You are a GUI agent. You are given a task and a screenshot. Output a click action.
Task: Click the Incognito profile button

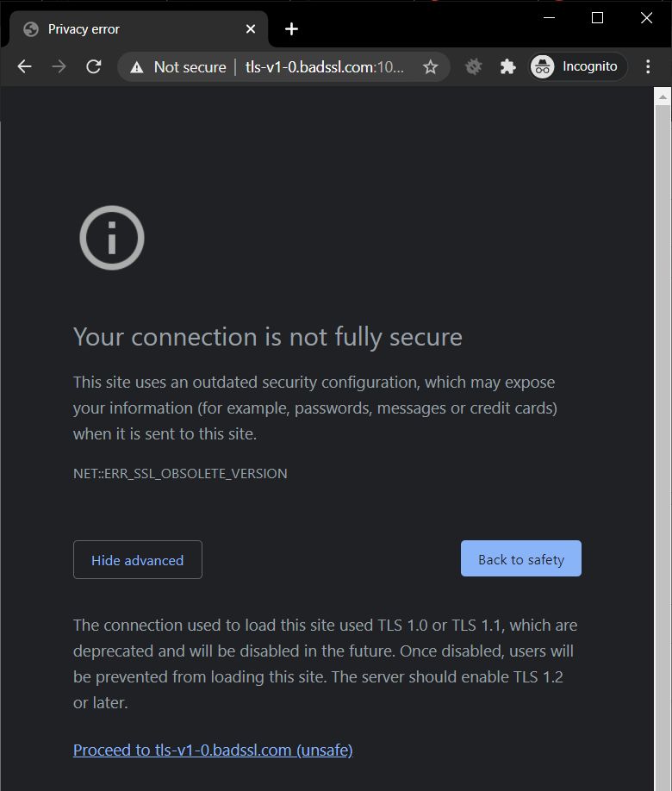pyautogui.click(x=577, y=66)
